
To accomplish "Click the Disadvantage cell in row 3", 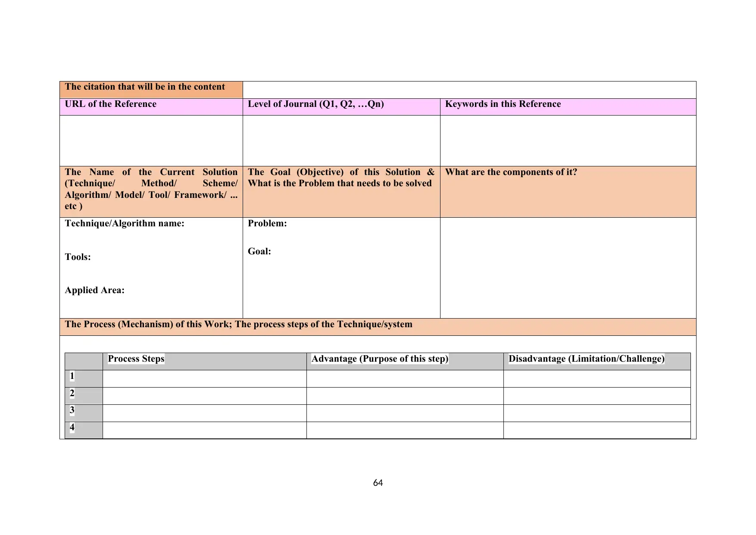I will [597, 413].
